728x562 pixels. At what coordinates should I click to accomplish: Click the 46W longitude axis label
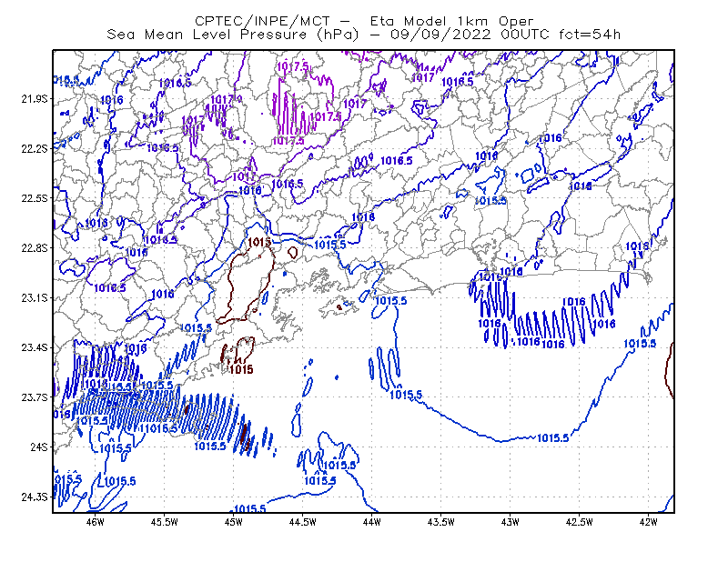96,522
